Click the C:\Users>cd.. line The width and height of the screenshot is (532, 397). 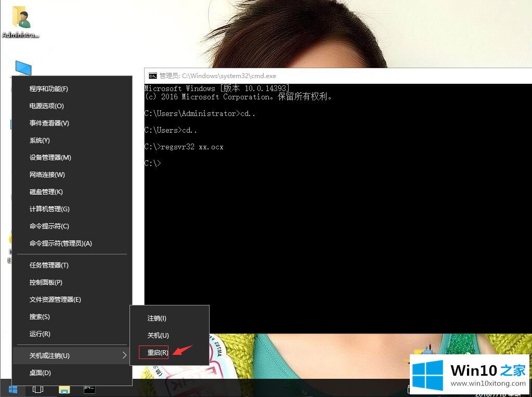point(171,130)
